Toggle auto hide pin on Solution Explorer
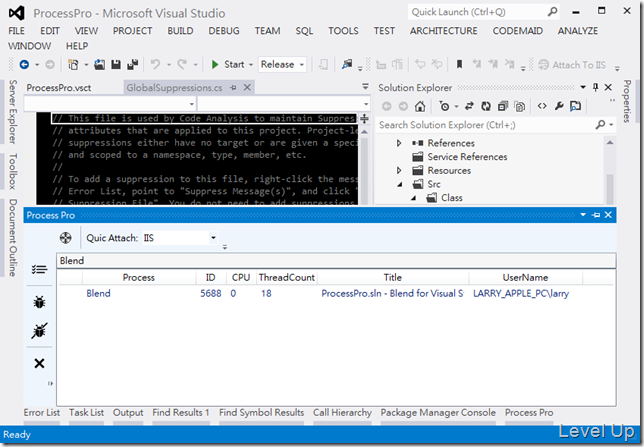 click(x=596, y=87)
